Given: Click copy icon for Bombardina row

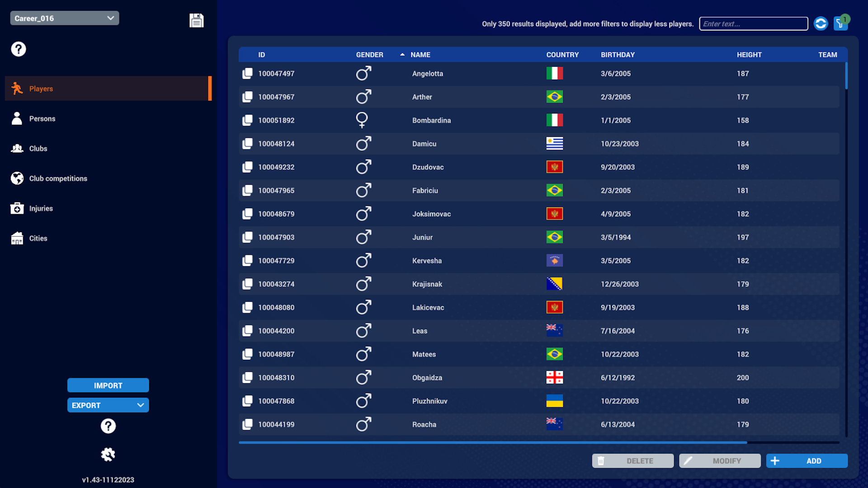Looking at the screenshot, I should click(x=247, y=120).
